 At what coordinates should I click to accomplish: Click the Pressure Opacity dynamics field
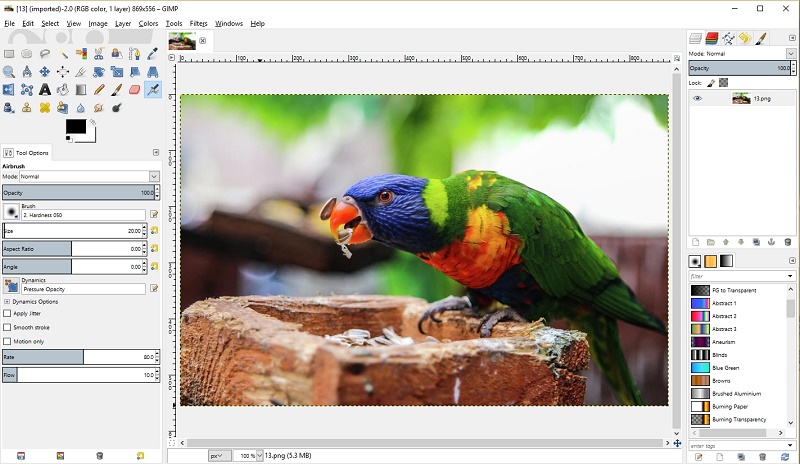(x=84, y=289)
